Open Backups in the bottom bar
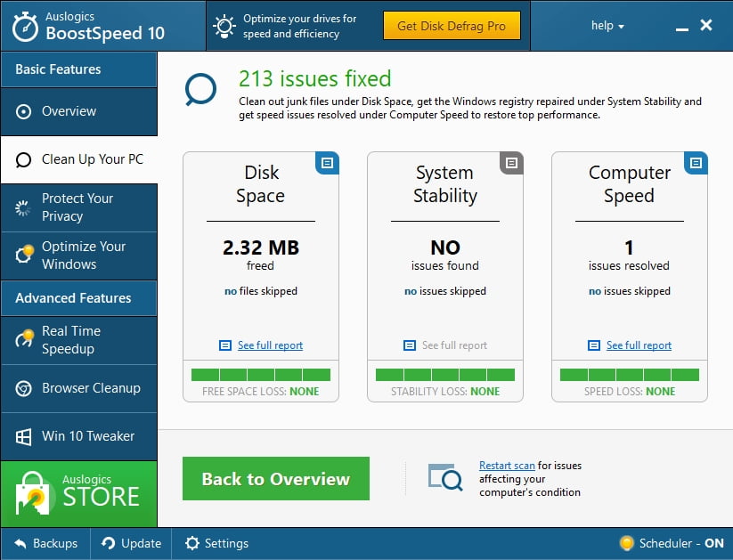 point(45,543)
